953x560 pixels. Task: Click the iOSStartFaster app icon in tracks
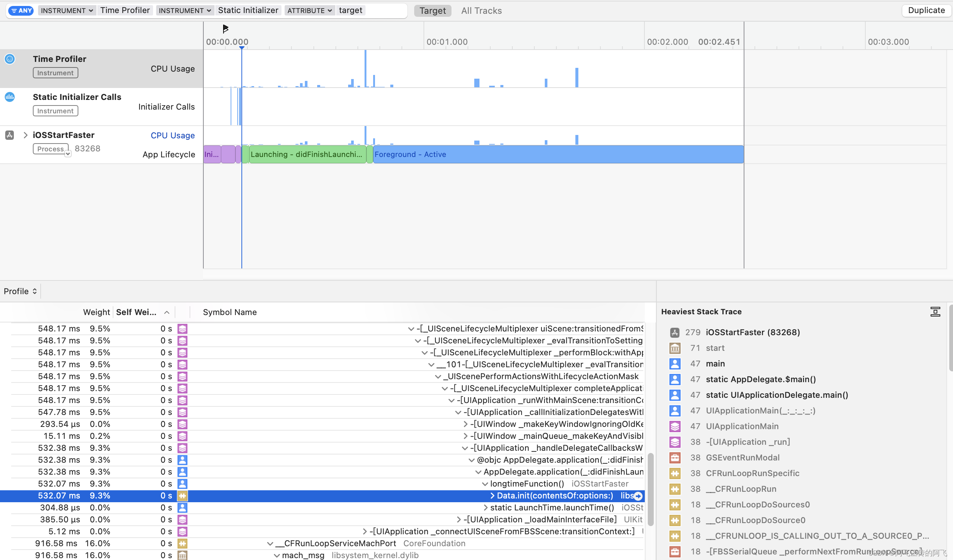coord(10,135)
